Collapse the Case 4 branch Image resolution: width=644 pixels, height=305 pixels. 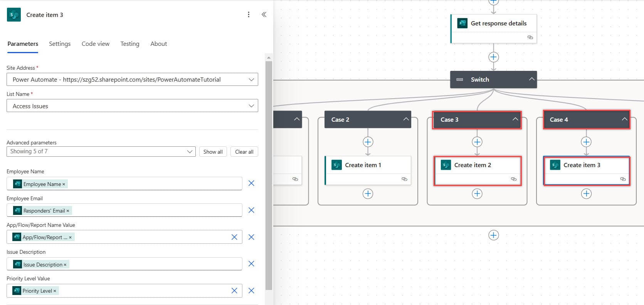click(624, 119)
